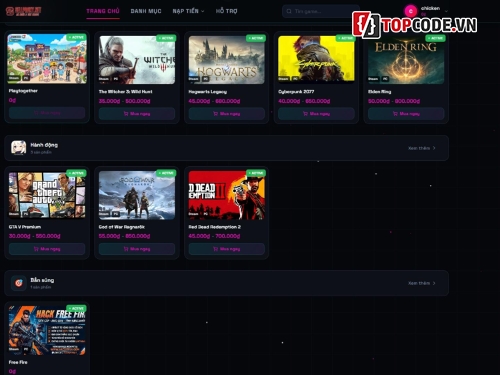Click the Free Fire title text
Screen dimensions: 500x375
tap(18, 362)
